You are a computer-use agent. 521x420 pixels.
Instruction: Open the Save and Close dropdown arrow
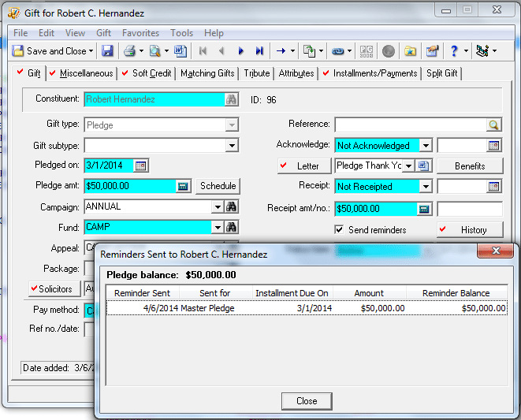[x=91, y=51]
